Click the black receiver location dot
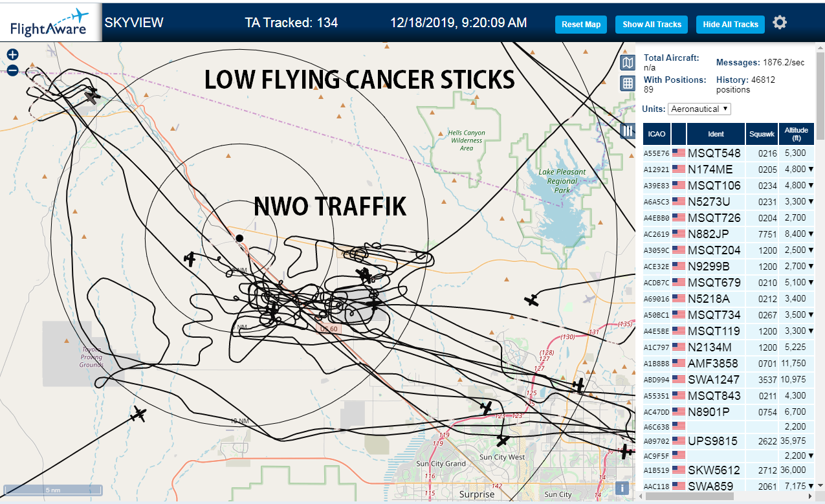825x504 pixels. [x=239, y=238]
